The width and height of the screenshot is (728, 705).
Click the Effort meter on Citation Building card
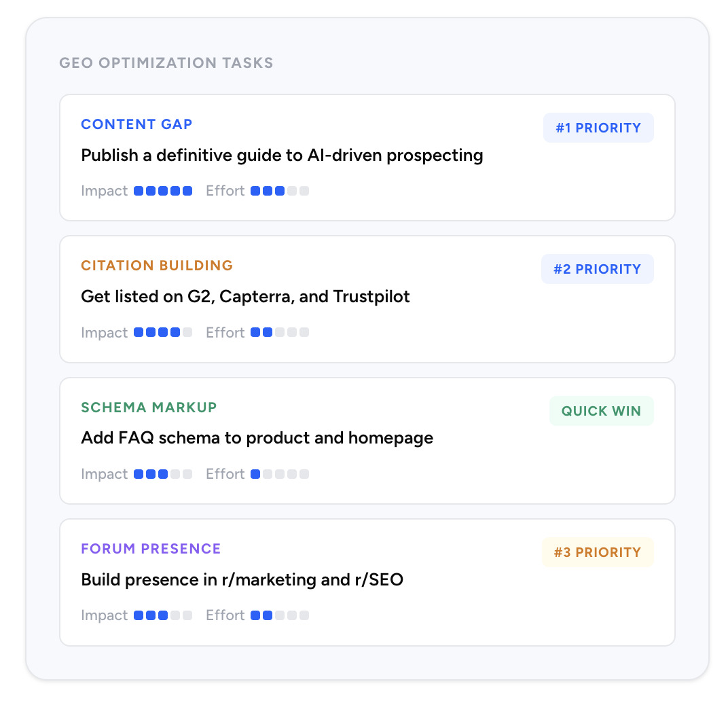pos(280,333)
